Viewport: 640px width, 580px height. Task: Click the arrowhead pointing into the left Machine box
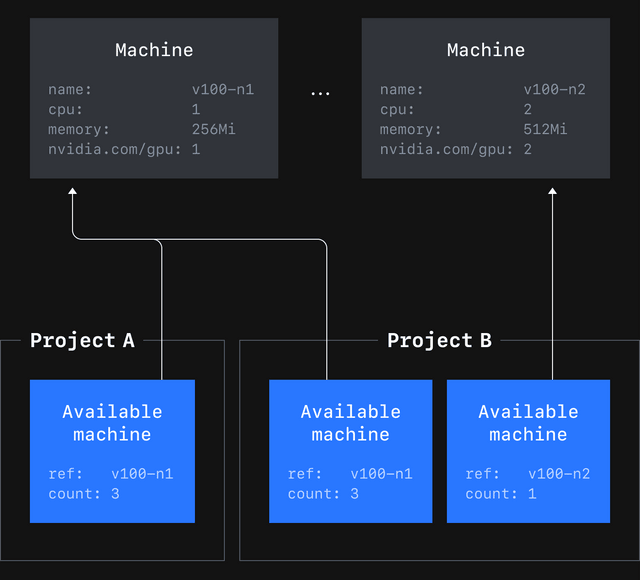click(x=72, y=192)
